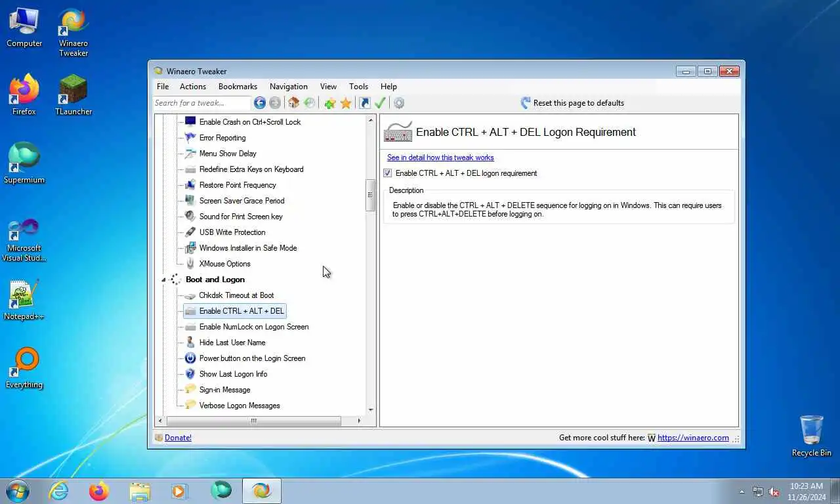Click the add bookmark plus-star icon
Viewport: 840px width, 504px height.
pyautogui.click(x=329, y=103)
